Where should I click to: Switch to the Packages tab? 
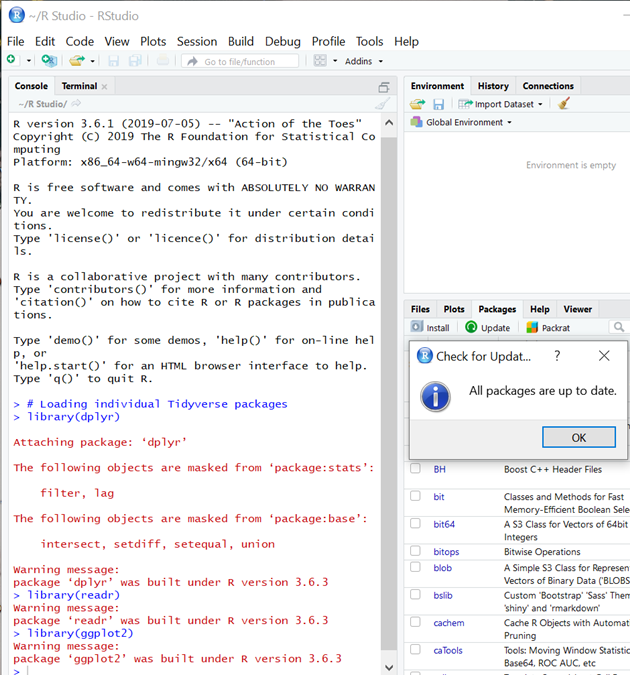click(x=497, y=310)
